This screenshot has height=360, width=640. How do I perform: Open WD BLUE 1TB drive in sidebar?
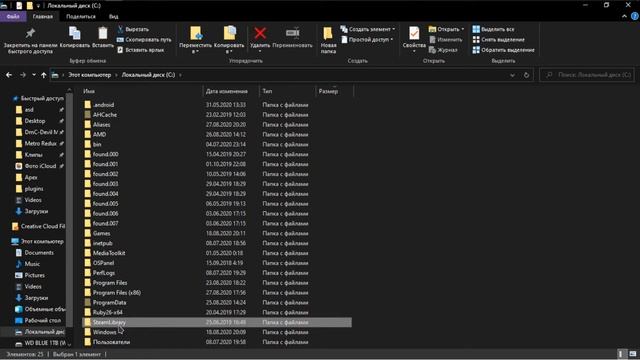[45, 343]
